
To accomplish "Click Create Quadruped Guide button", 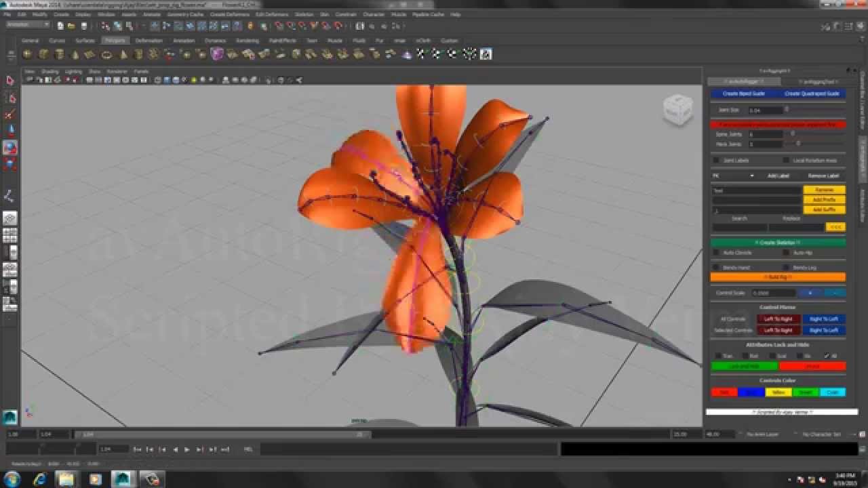I will (812, 94).
